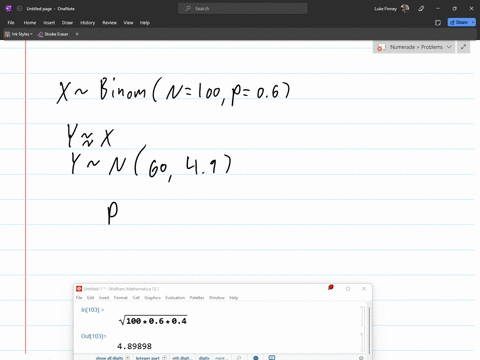Enter full page view with expand arrow
Screen dimensions: 480x360
[463, 47]
